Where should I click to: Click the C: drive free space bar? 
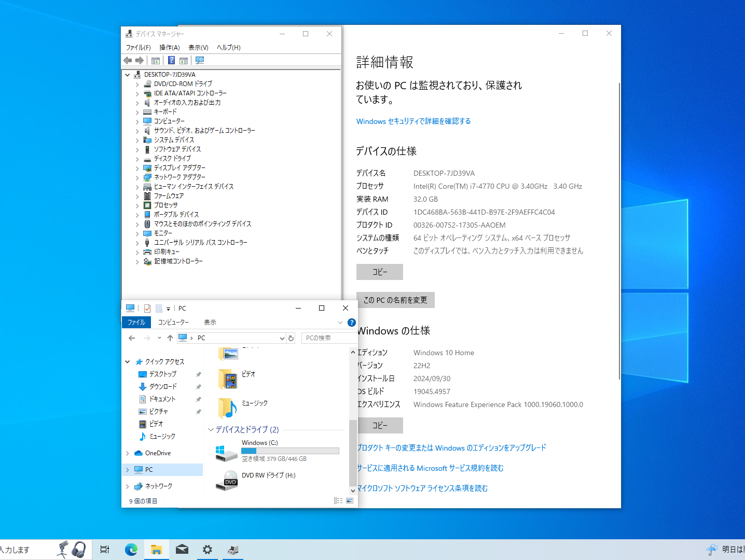[290, 451]
